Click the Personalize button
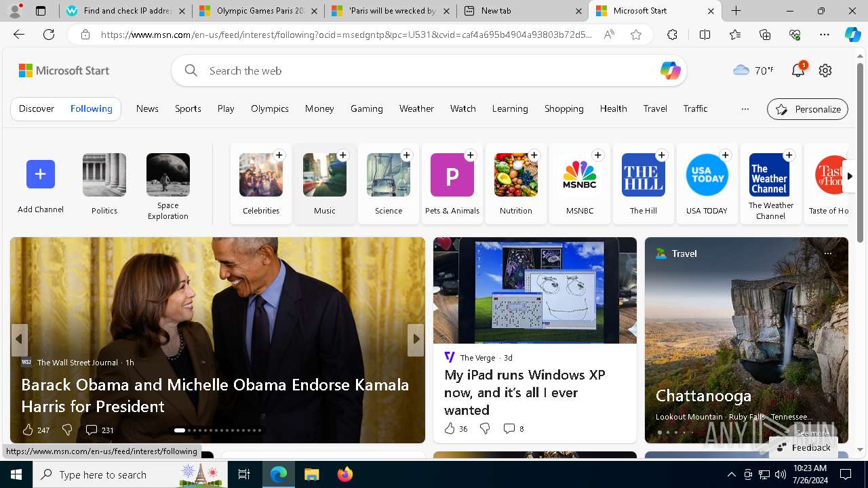868x488 pixels. [x=808, y=109]
